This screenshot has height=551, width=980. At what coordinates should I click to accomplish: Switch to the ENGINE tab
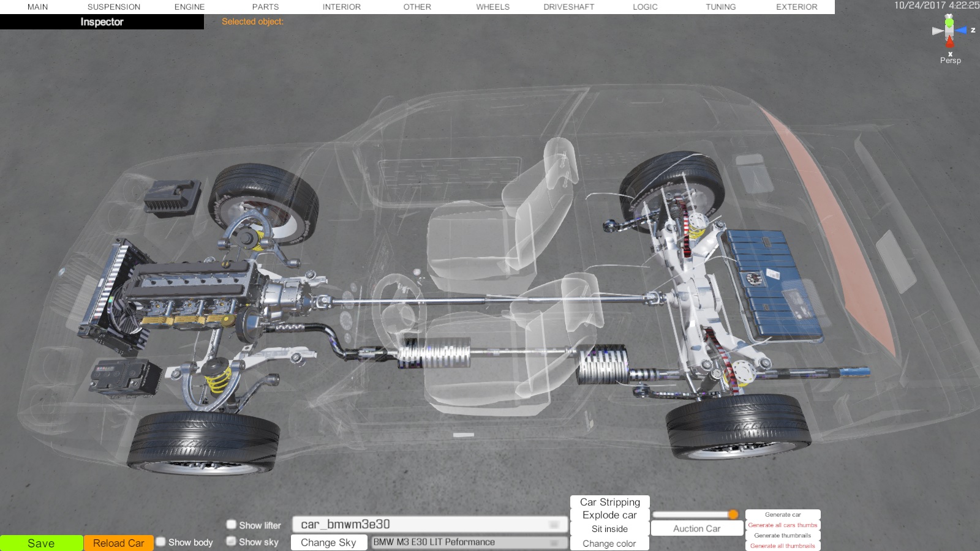tap(189, 7)
